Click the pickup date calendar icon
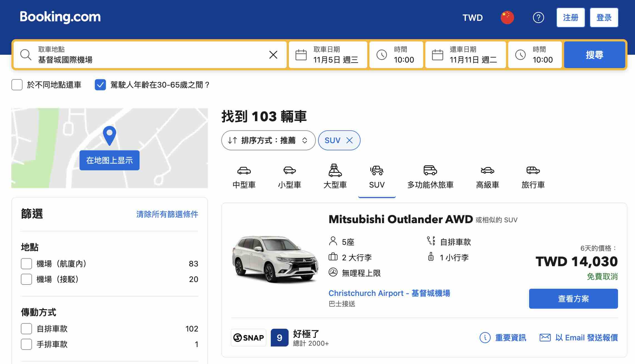The width and height of the screenshot is (635, 364). [301, 55]
